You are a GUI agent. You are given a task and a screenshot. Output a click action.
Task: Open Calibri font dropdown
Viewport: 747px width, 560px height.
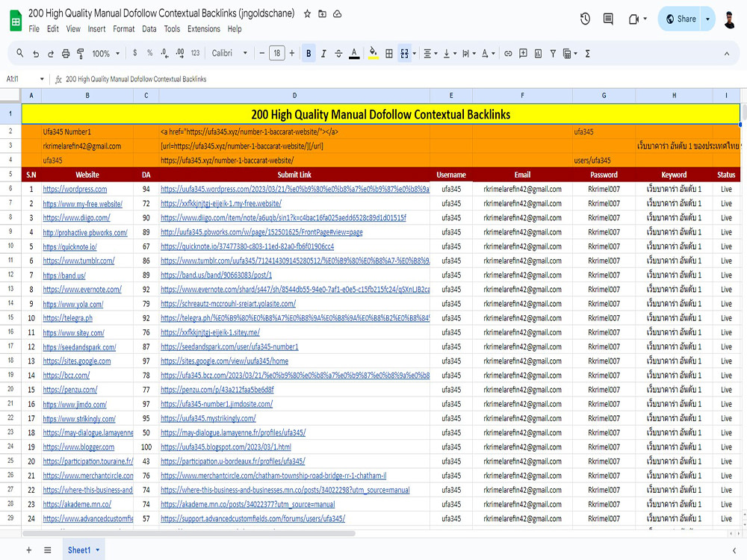pyautogui.click(x=229, y=53)
